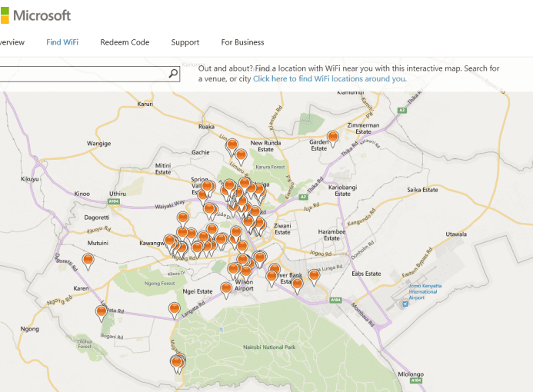
Task: Click the New Runda Estate label
Action: [266, 146]
